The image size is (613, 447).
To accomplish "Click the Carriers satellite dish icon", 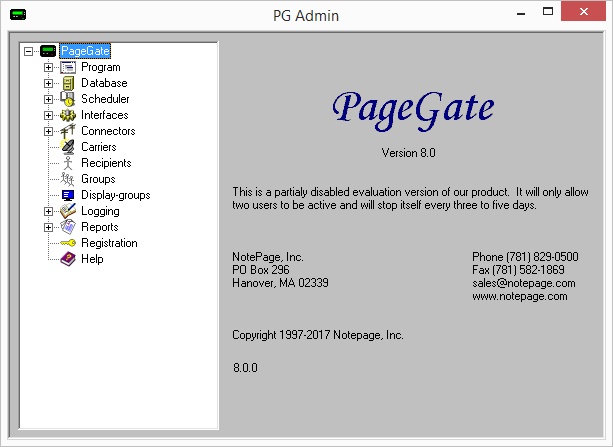I will (68, 147).
